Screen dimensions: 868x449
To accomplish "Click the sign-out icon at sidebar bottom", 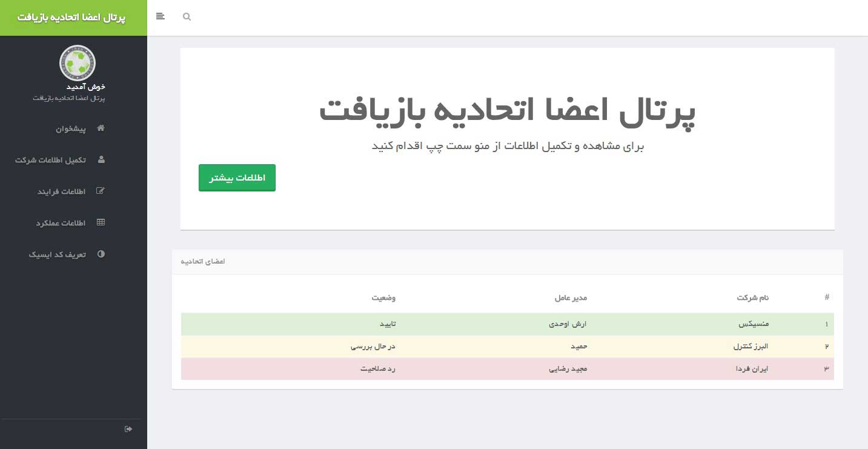I will [128, 429].
